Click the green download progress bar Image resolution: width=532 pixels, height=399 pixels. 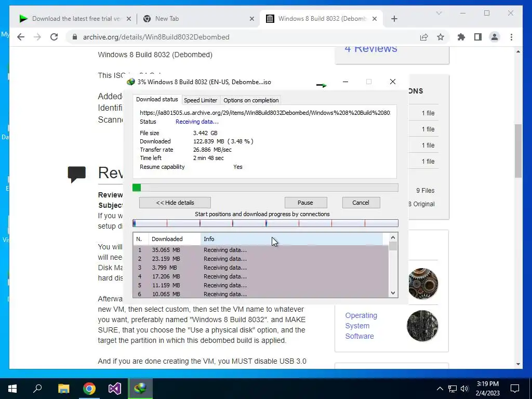(x=265, y=188)
